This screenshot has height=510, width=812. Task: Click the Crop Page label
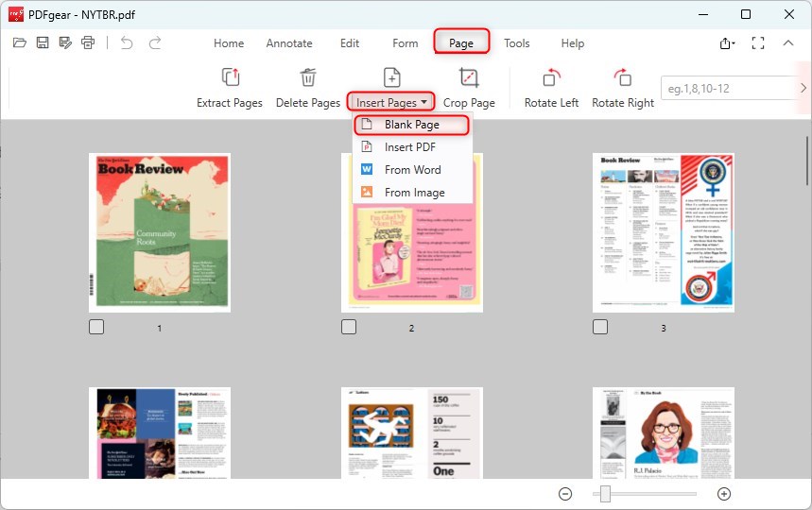(x=469, y=103)
